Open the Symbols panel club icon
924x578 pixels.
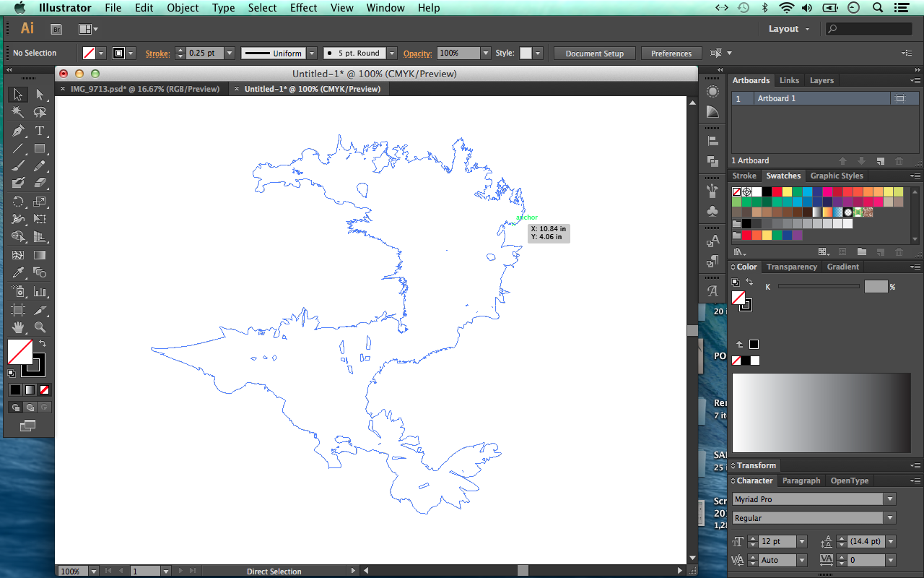713,211
